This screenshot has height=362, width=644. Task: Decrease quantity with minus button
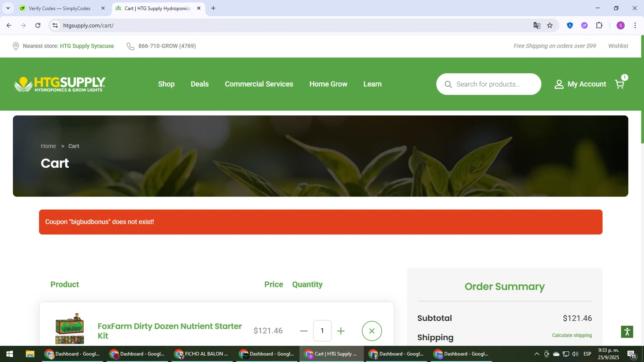click(x=304, y=331)
